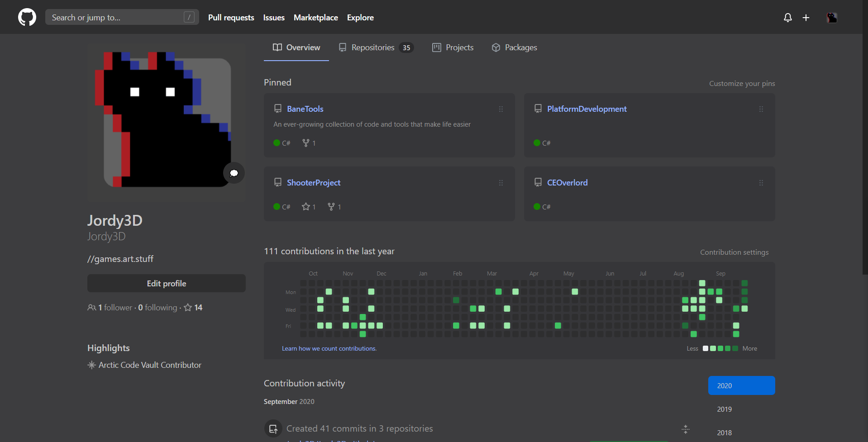
Task: Open the plus create-new menu
Action: 806,17
